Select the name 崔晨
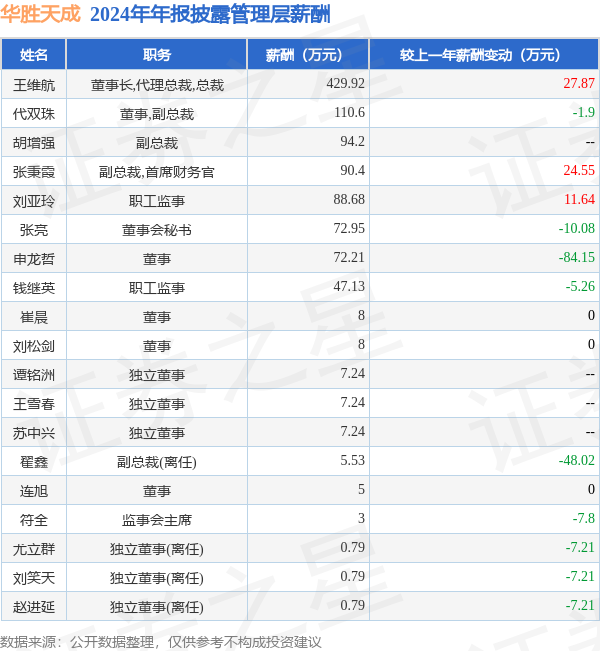This screenshot has height=651, width=600. 34,317
